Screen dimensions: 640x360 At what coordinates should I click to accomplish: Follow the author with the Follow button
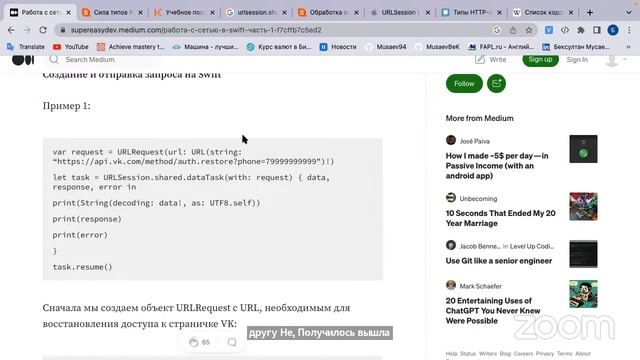(x=464, y=84)
